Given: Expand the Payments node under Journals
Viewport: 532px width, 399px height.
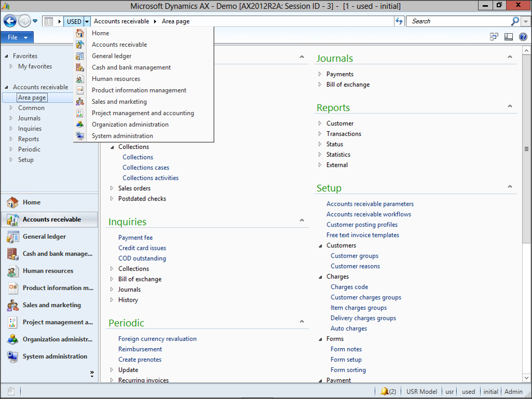Looking at the screenshot, I should click(x=320, y=74).
